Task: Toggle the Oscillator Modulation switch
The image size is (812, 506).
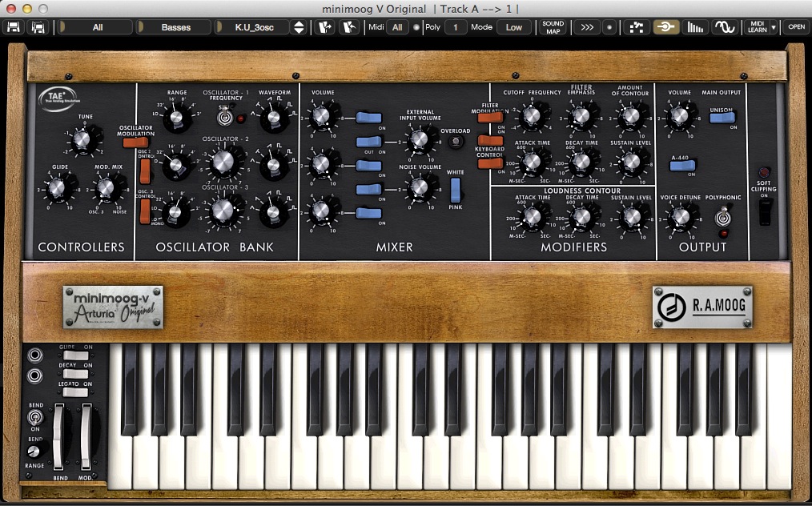Action: pos(135,143)
